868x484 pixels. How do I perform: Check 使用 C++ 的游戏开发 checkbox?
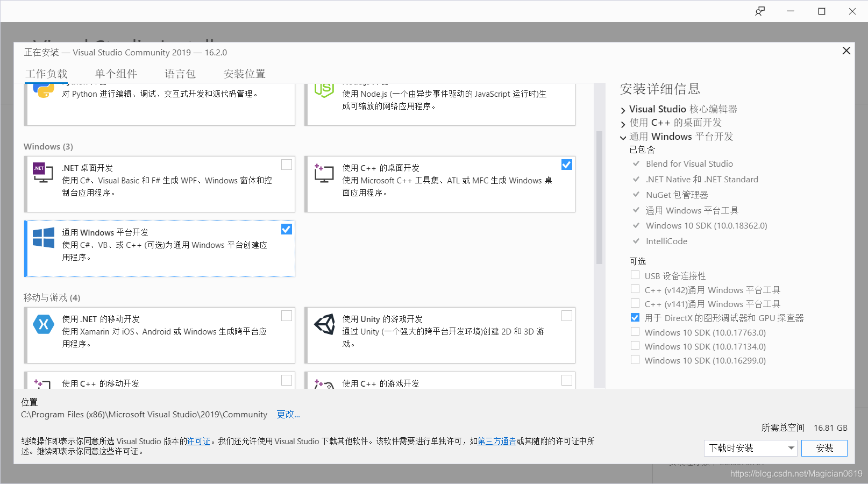[567, 380]
